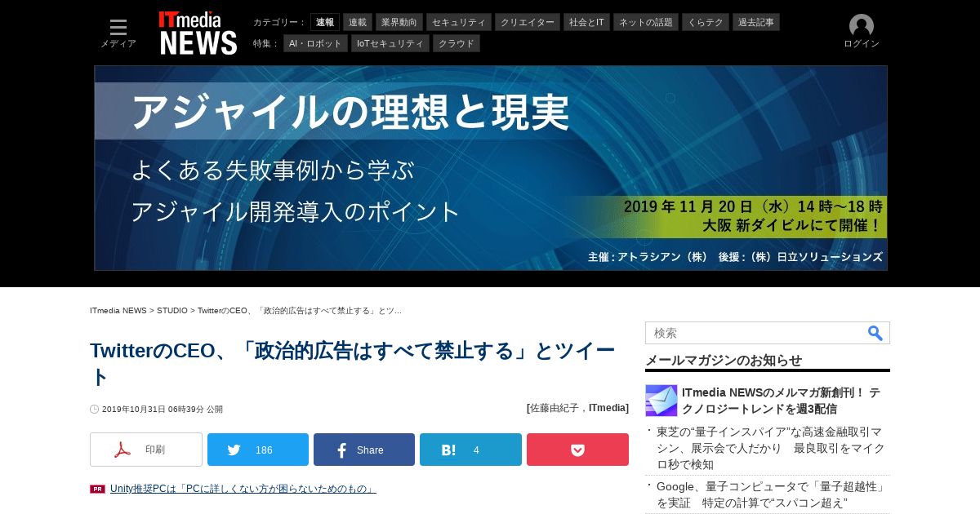The image size is (980, 514).
Task: Open the AI・ロボット feature
Action: click(x=315, y=43)
